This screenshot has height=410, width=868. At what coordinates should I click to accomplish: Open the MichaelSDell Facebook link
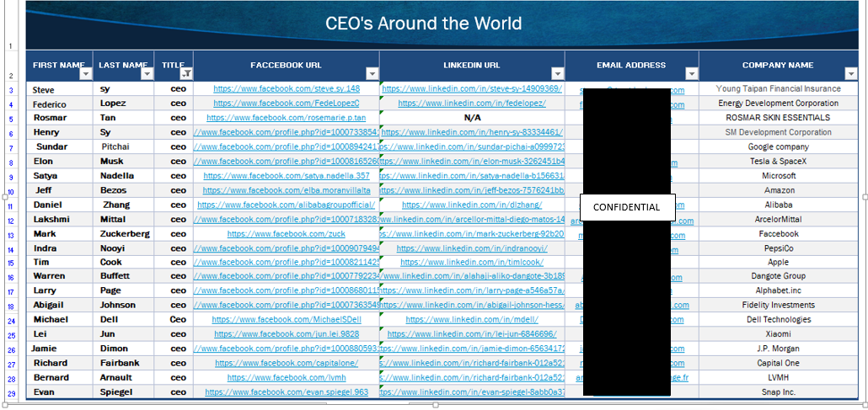tap(287, 319)
